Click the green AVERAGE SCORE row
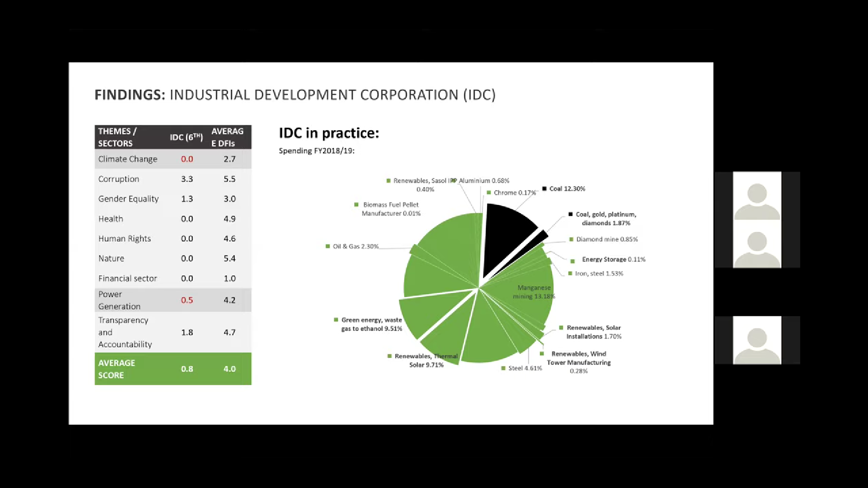The width and height of the screenshot is (868, 488). pyautogui.click(x=173, y=369)
